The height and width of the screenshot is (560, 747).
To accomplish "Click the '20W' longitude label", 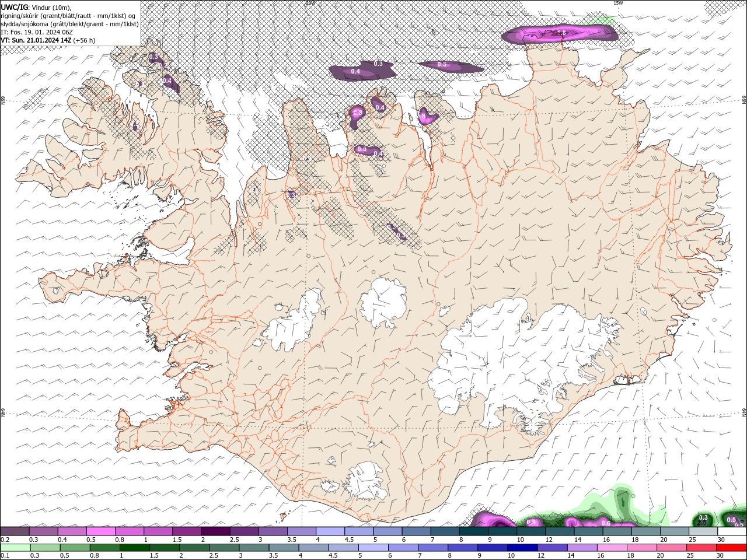I will click(x=310, y=3).
